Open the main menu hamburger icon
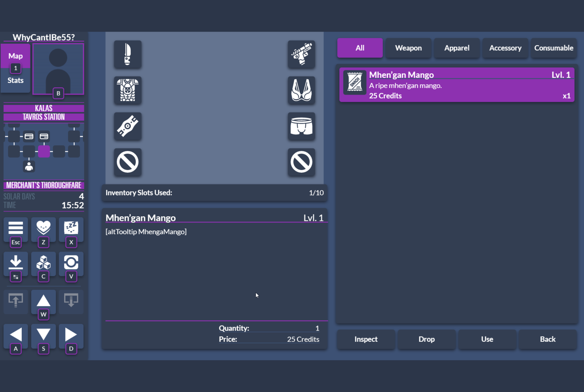 coord(16,228)
